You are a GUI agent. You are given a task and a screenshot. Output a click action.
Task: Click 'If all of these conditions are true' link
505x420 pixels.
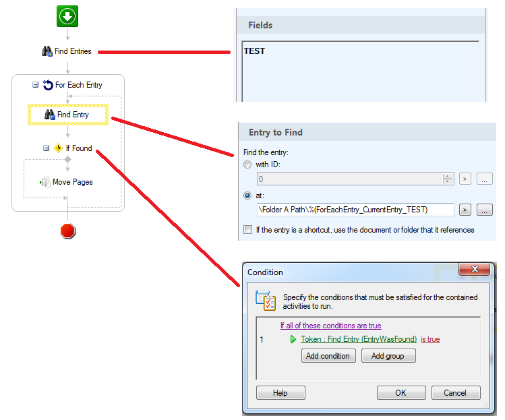331,326
